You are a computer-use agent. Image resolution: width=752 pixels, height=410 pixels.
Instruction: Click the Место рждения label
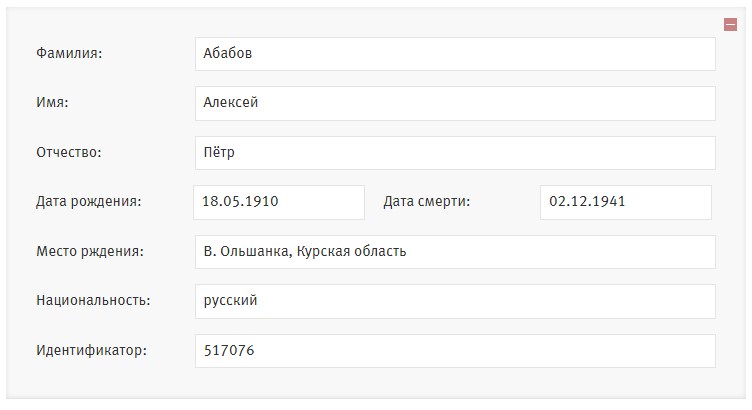[90, 251]
